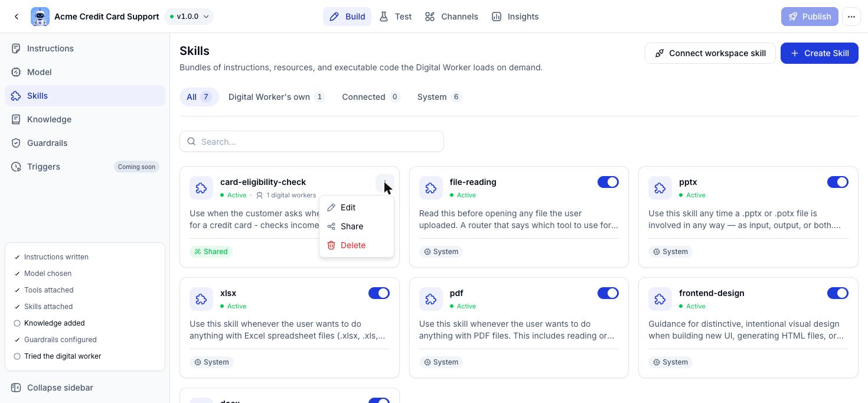
Task: Open the top-right more options menu
Action: click(851, 17)
